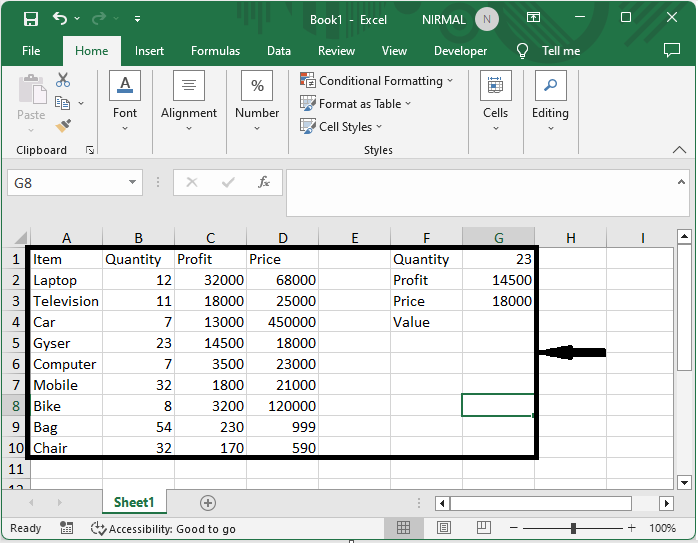The image size is (698, 543).
Task: Click the zoom slider in status bar
Action: point(574,528)
